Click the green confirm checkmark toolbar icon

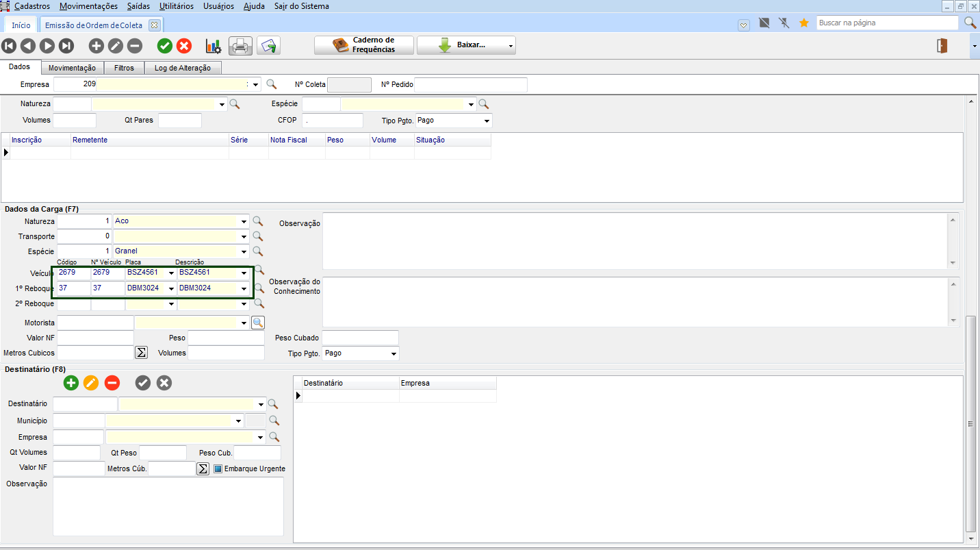[165, 46]
